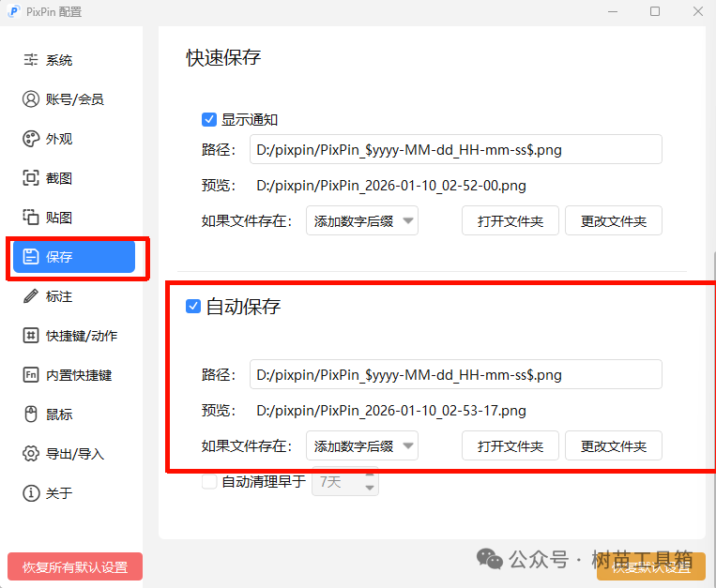Image resolution: width=716 pixels, height=588 pixels.
Task: Minimize the PixPin 配置 window
Action: click(613, 11)
